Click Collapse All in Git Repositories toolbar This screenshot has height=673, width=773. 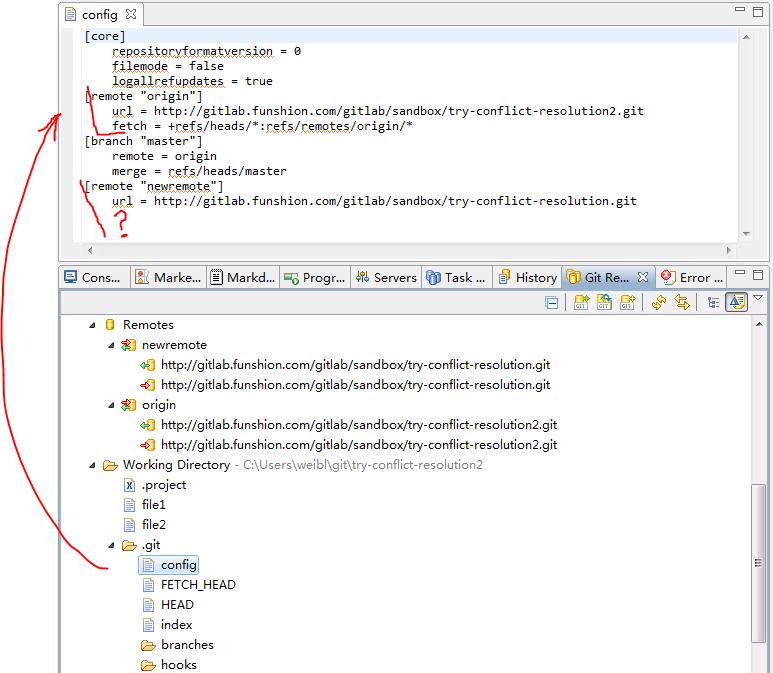(551, 302)
